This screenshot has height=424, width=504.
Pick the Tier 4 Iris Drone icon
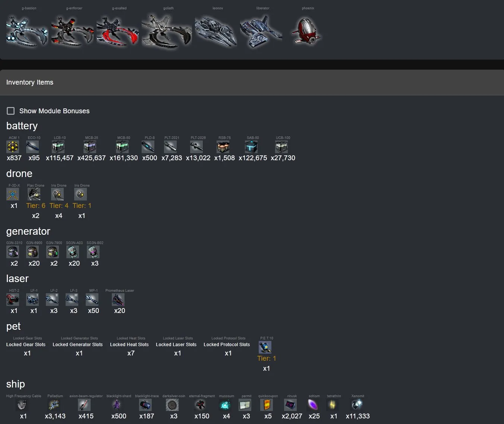pos(57,194)
